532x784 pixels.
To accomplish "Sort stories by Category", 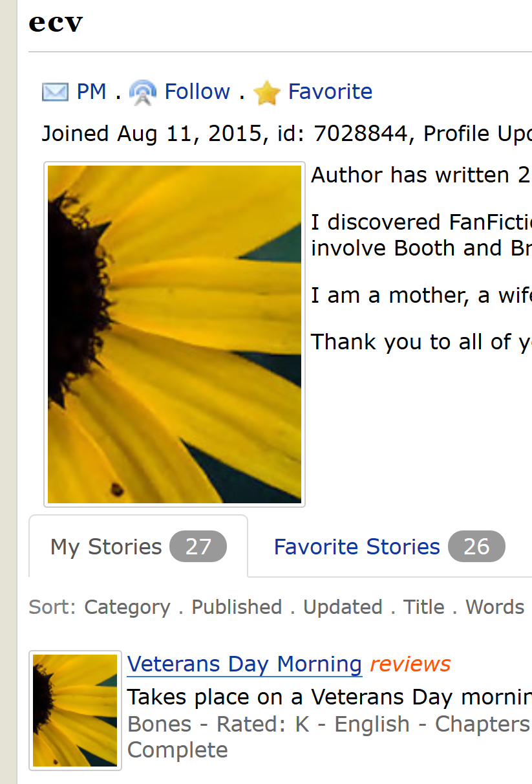I will coord(127,607).
